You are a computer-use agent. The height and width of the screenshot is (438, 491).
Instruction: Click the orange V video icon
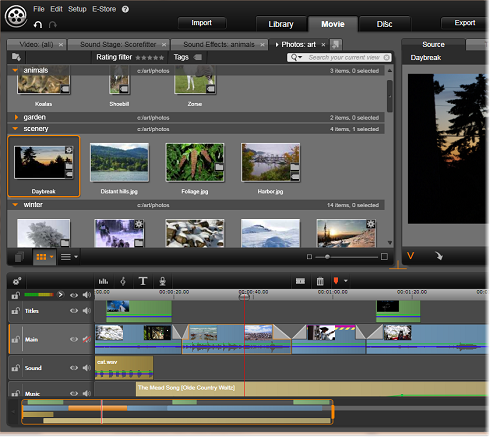click(410, 256)
